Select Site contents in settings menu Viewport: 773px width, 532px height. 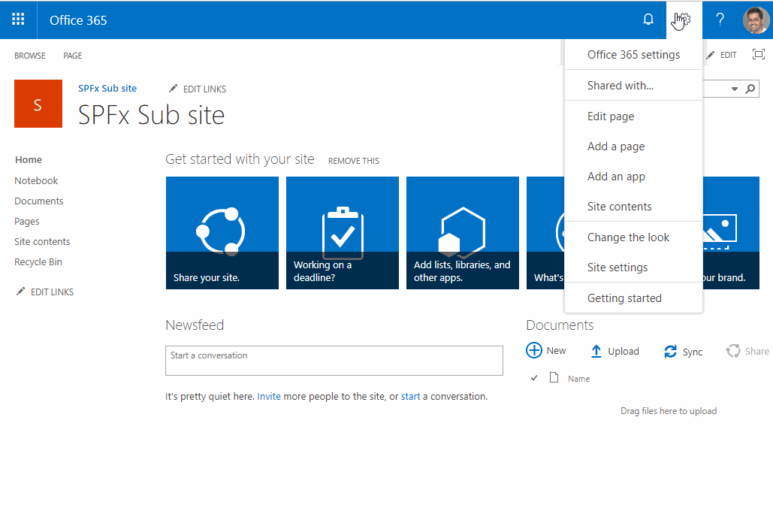pos(633,207)
